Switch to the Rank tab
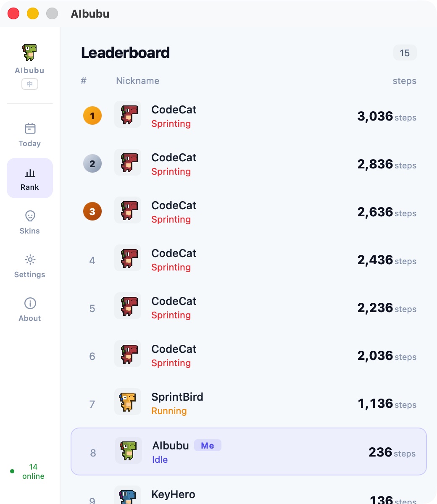 (29, 178)
